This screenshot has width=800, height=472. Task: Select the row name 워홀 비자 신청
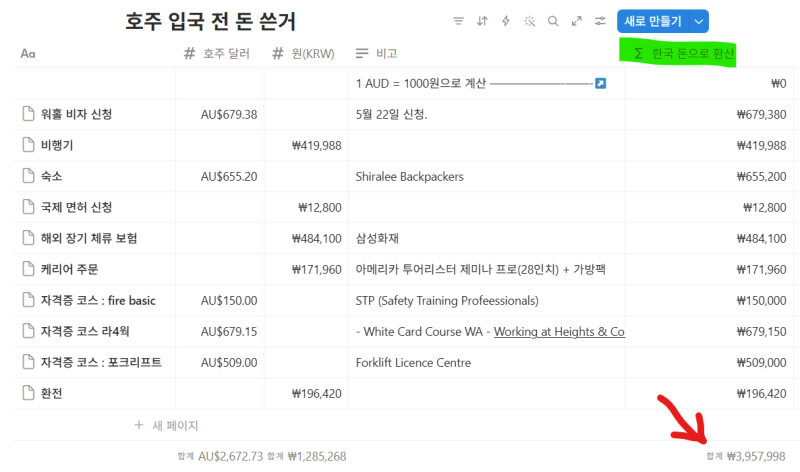tap(77, 114)
